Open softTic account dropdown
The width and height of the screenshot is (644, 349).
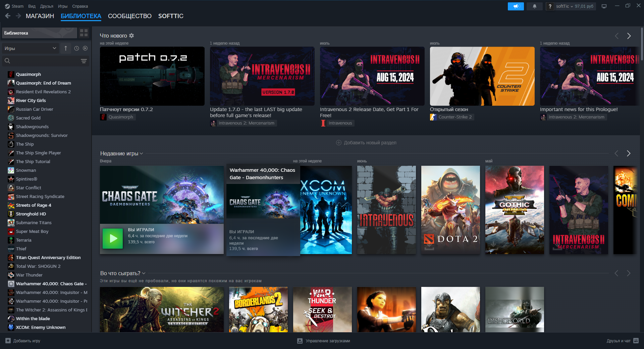[x=575, y=6]
